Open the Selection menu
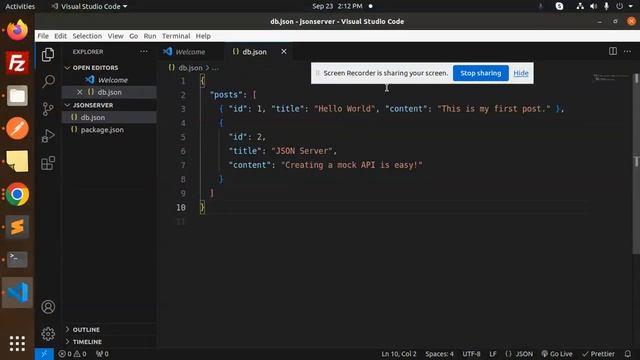 coord(87,36)
